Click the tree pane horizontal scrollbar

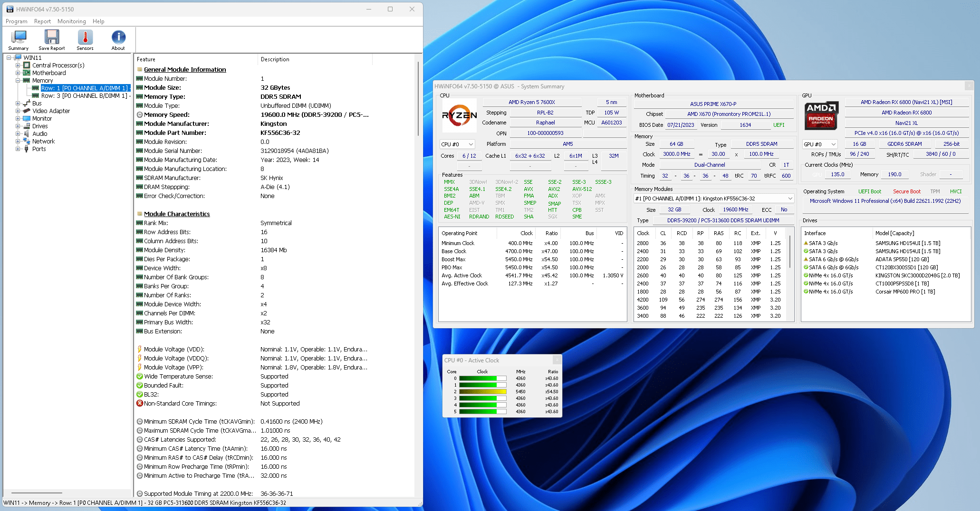coord(37,493)
